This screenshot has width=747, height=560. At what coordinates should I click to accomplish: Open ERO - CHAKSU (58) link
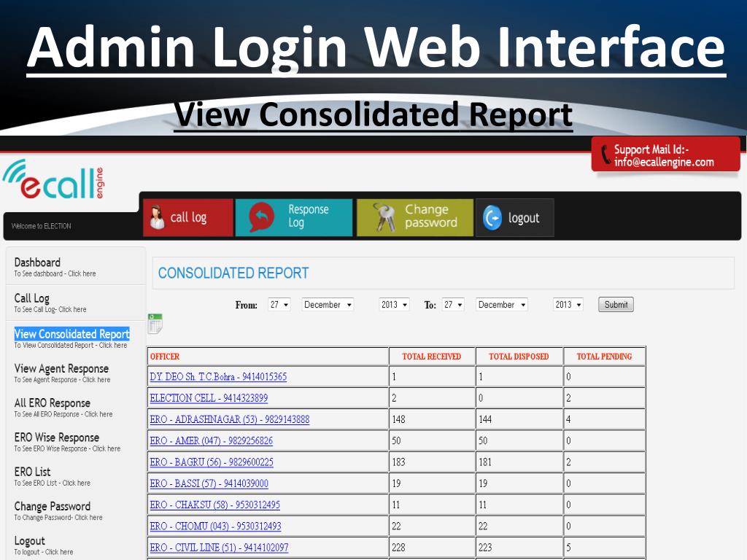pyautogui.click(x=215, y=505)
